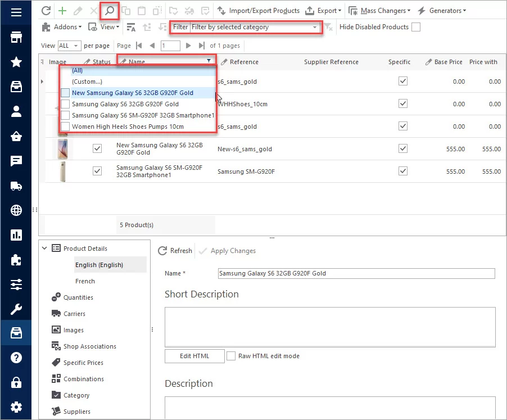Select the English (English) language item
Viewport: 507px width, 420px height.
pyautogui.click(x=110, y=265)
